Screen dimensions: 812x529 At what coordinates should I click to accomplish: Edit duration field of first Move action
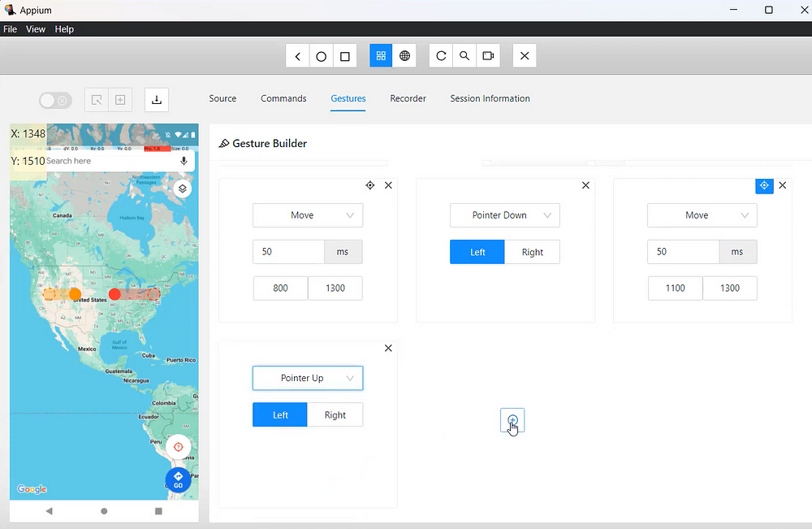pos(288,252)
